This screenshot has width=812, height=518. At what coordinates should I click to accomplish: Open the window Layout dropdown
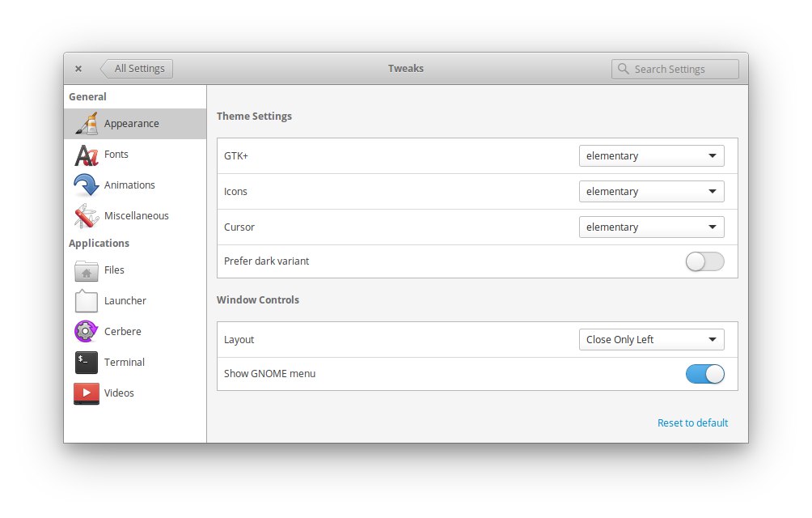tap(652, 340)
